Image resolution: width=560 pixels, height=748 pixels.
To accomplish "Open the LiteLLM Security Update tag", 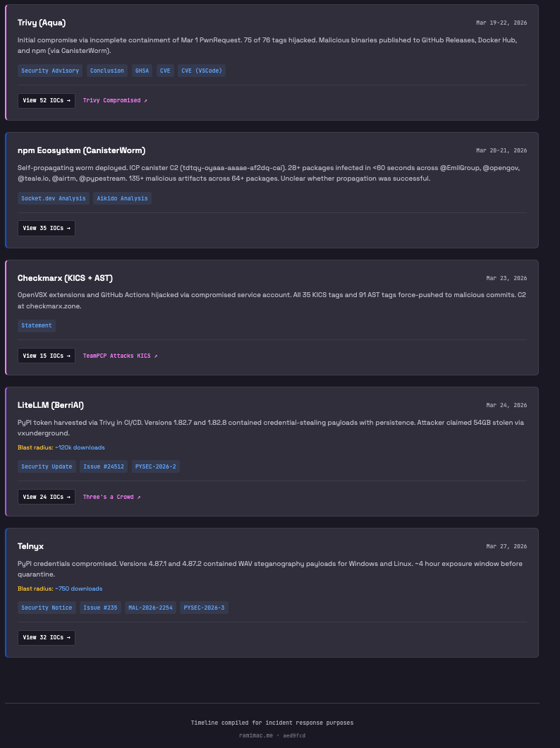I will (x=47, y=466).
